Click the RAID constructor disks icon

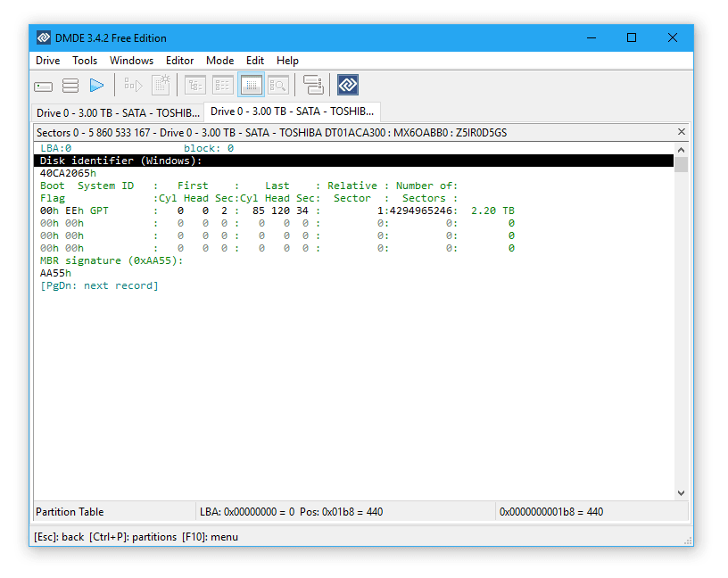313,85
